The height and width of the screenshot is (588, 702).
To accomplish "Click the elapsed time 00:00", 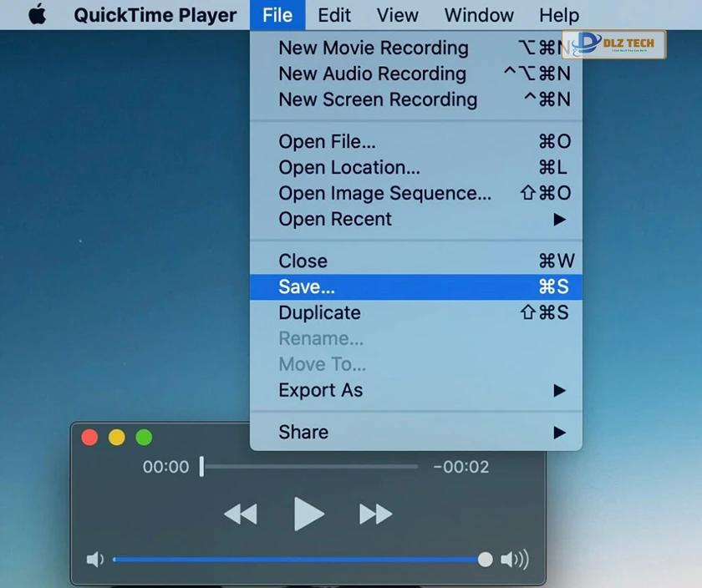I will pos(165,467).
